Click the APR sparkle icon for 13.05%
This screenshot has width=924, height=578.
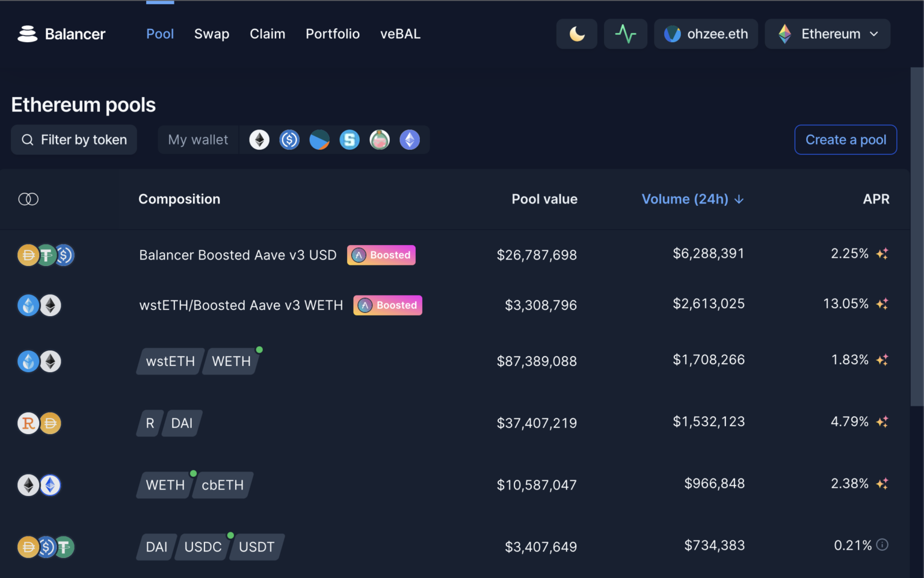[882, 304]
